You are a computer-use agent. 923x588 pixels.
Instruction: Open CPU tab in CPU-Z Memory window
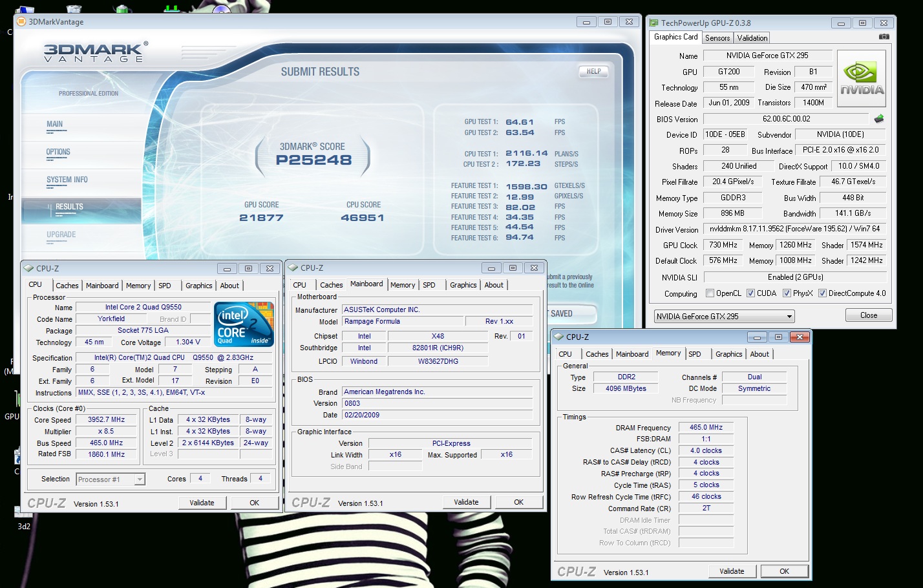(565, 354)
